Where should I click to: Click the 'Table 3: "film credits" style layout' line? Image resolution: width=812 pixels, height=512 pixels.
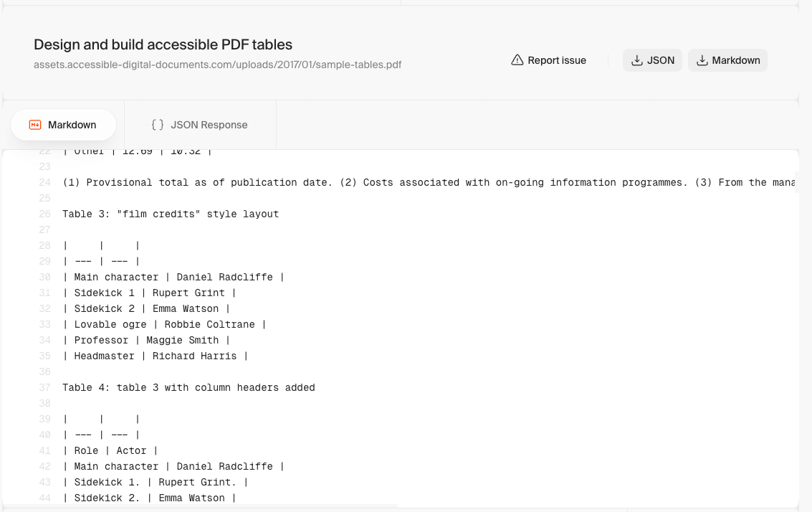171,214
